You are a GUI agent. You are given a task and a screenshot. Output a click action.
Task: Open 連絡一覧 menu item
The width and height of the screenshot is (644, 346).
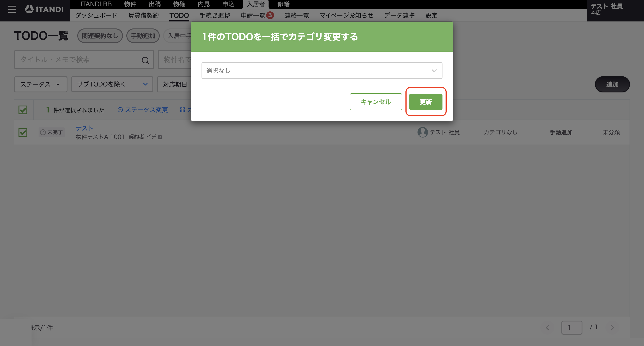[x=297, y=15]
